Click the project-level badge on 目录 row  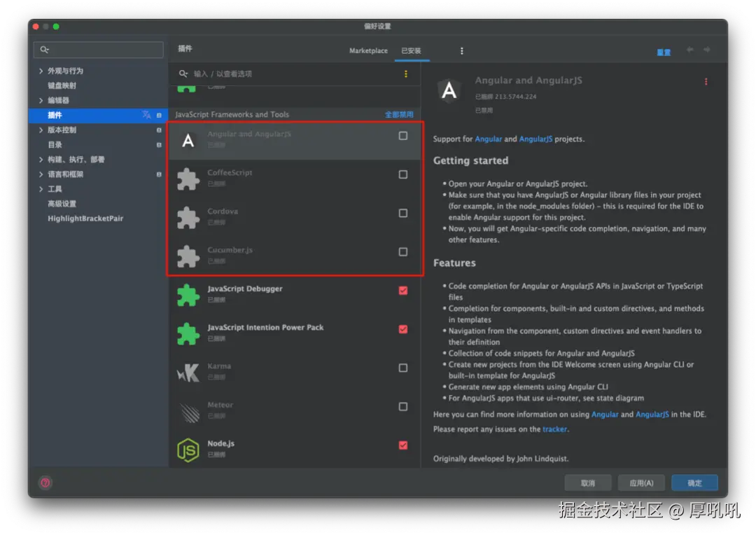click(x=159, y=145)
